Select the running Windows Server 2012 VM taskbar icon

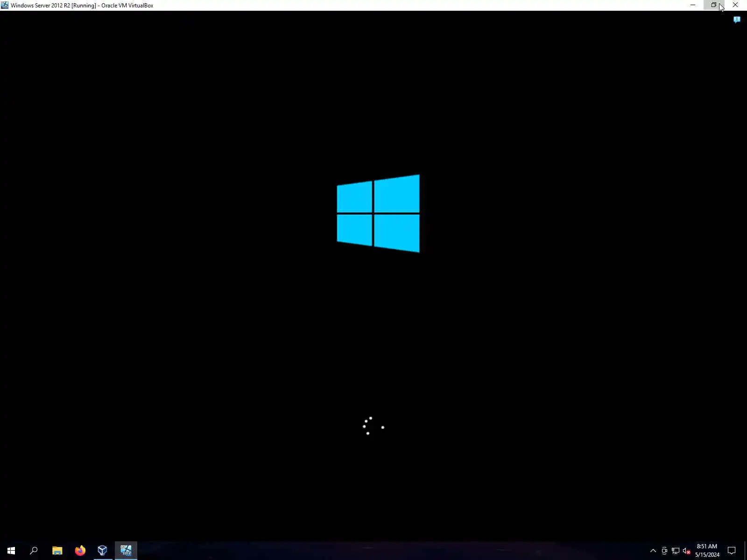[126, 551]
